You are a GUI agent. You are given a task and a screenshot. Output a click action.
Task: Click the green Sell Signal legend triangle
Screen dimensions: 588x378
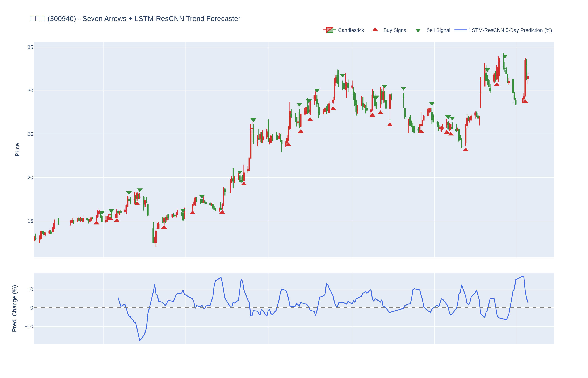pyautogui.click(x=418, y=30)
